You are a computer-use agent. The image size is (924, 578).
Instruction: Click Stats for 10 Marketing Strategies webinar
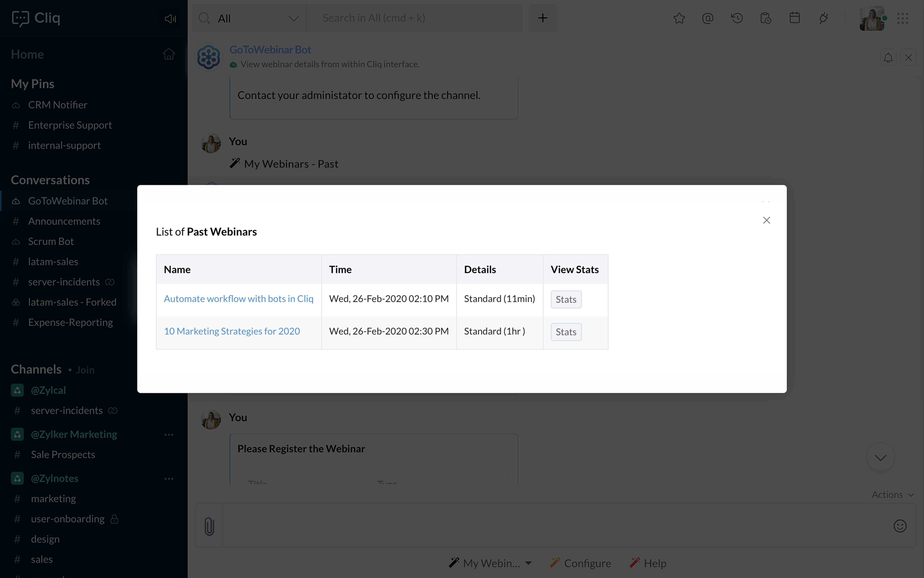[566, 332]
